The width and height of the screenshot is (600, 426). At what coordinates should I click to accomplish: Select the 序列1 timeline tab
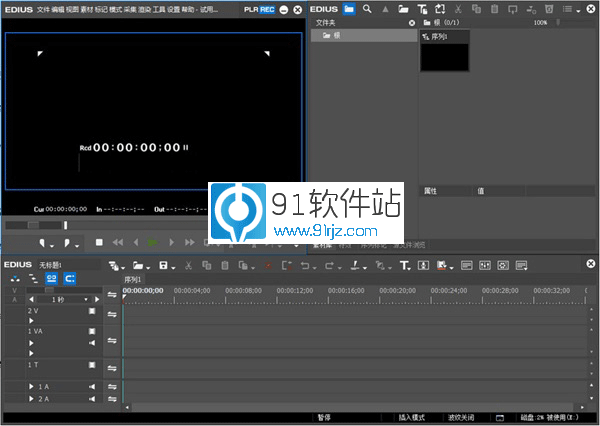[133, 279]
